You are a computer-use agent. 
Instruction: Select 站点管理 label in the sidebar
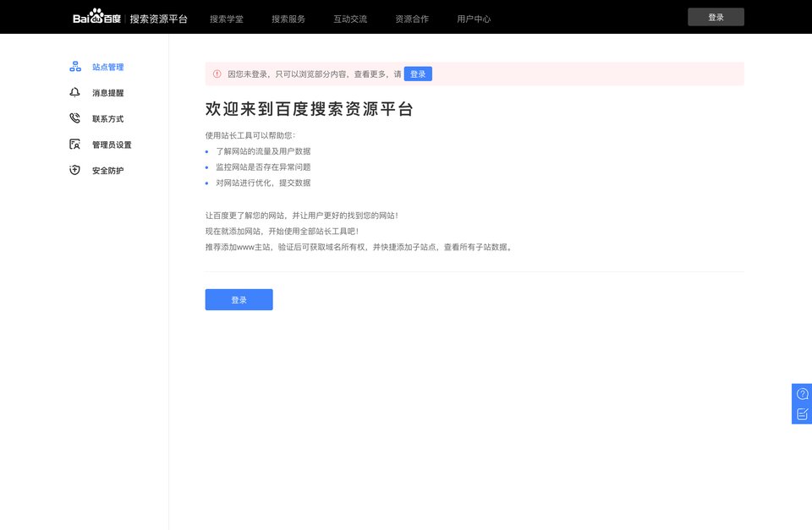[x=107, y=67]
